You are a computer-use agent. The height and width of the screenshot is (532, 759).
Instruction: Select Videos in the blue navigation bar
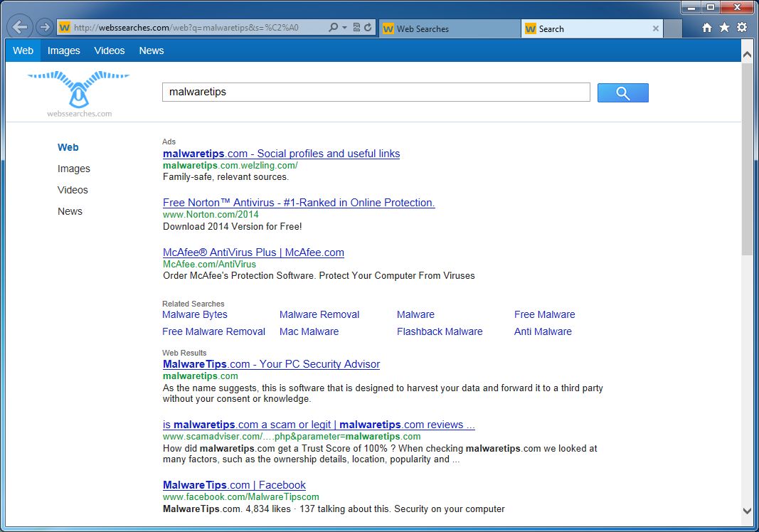click(x=110, y=50)
